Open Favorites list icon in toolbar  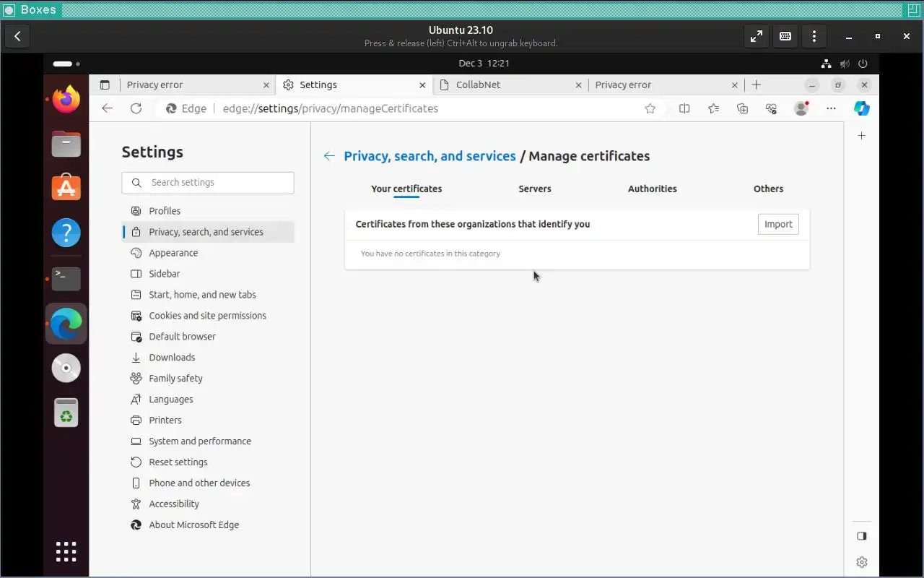[713, 108]
